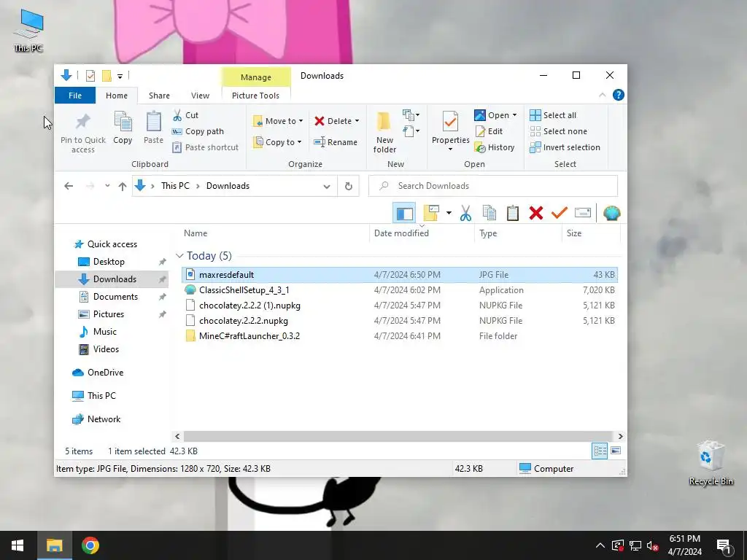747x560 pixels.
Task: Click History in Open group
Action: [495, 147]
